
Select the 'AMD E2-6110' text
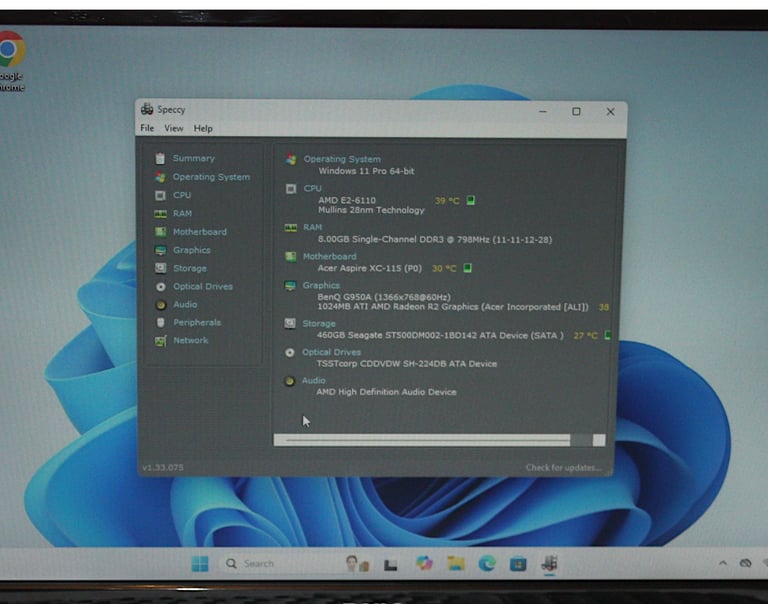pos(347,200)
